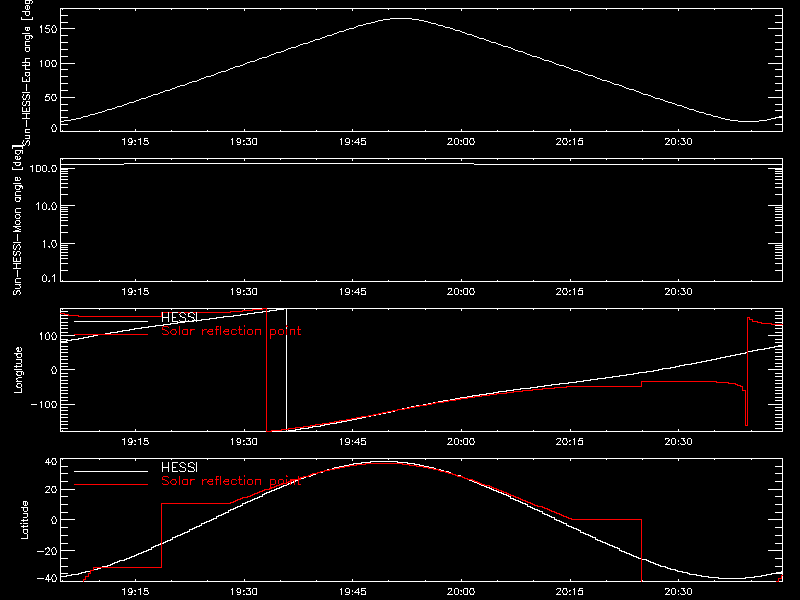Click the 150 tick on Earth angle axis
The image size is (800, 600).
click(x=48, y=29)
